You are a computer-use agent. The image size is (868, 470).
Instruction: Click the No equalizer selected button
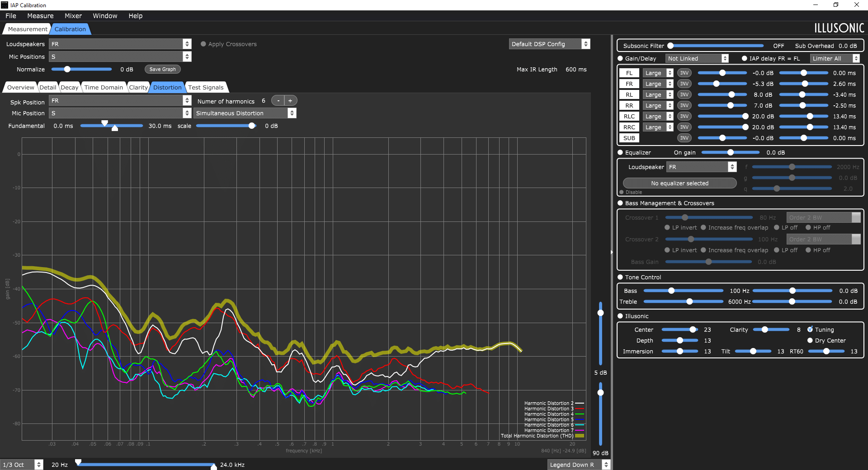[679, 183]
